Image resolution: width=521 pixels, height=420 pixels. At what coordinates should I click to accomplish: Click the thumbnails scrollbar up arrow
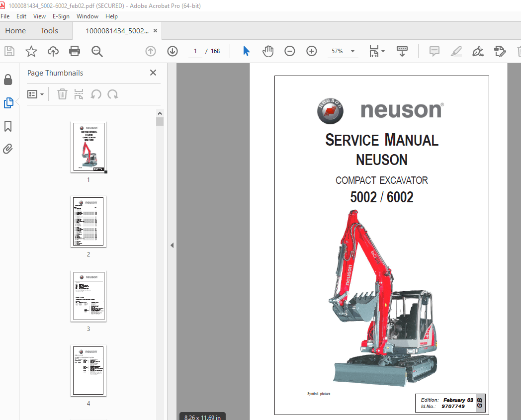point(160,113)
